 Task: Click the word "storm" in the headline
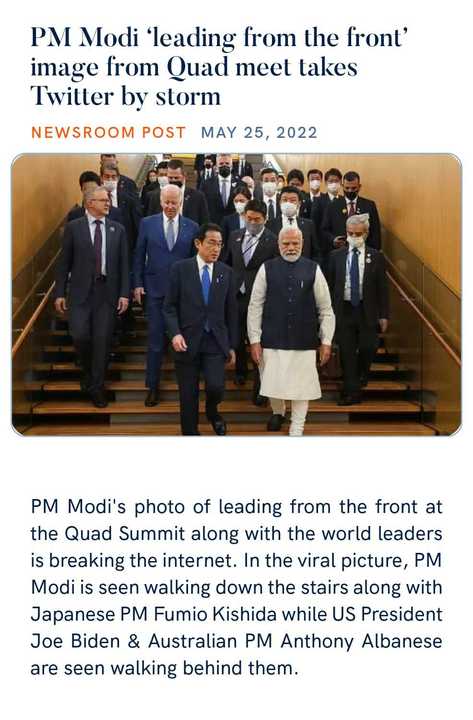[x=188, y=97]
